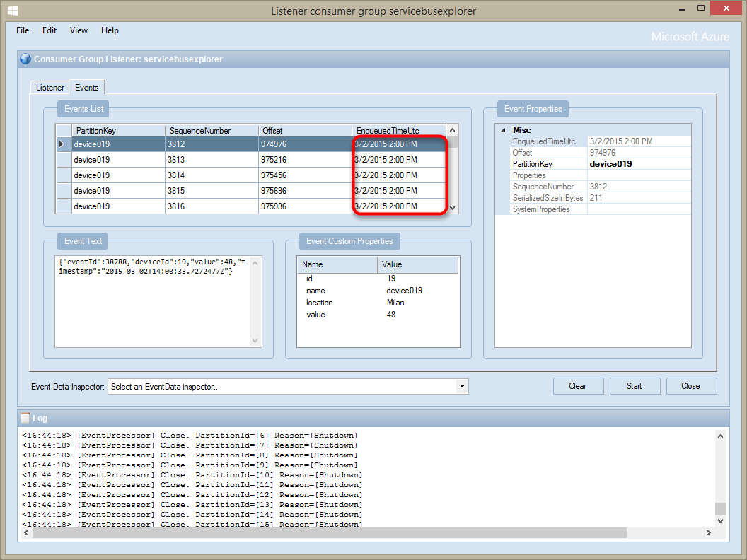
Task: Collapse the Misc property category
Action: click(503, 130)
